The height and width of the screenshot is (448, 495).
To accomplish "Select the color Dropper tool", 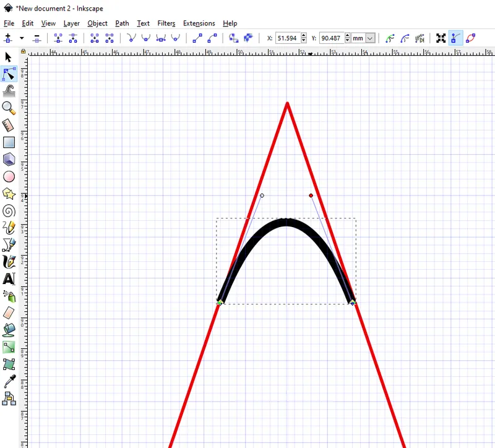I will coord(8,382).
